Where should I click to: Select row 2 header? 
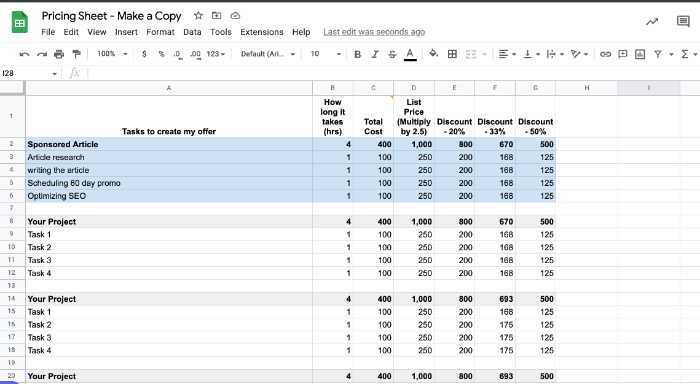coord(12,144)
